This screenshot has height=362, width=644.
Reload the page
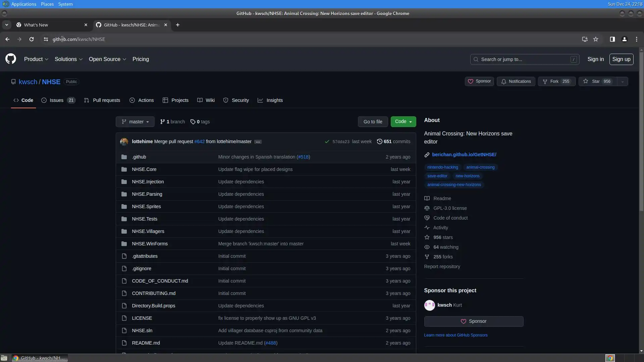(32, 39)
